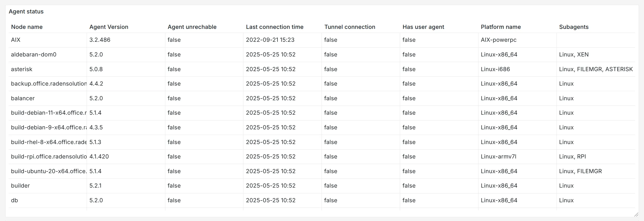Sort the table by Agent Version header
This screenshot has width=644, height=221.
click(x=109, y=27)
